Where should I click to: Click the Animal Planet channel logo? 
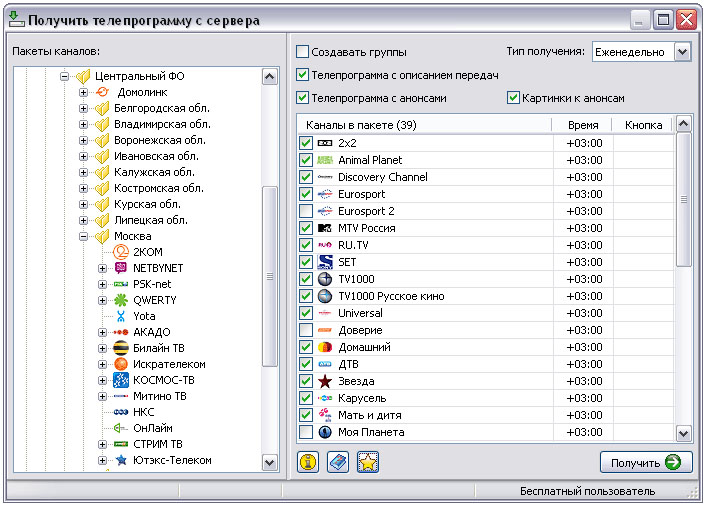point(325,160)
